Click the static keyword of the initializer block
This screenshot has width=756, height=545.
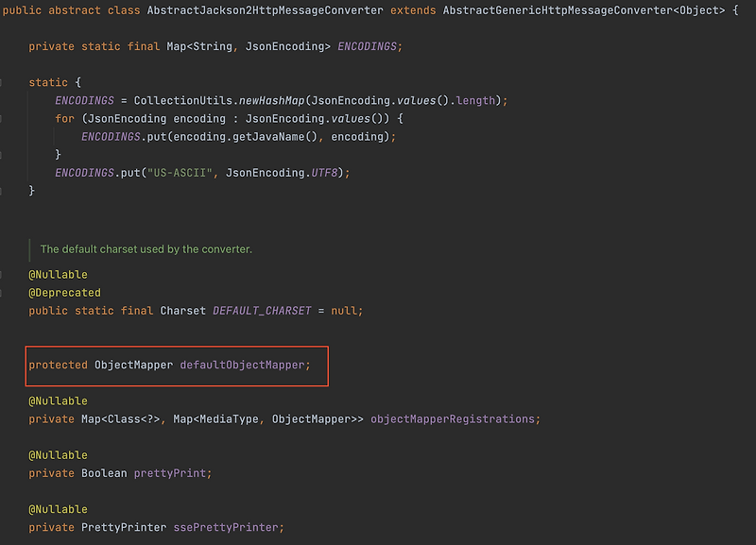[48, 82]
